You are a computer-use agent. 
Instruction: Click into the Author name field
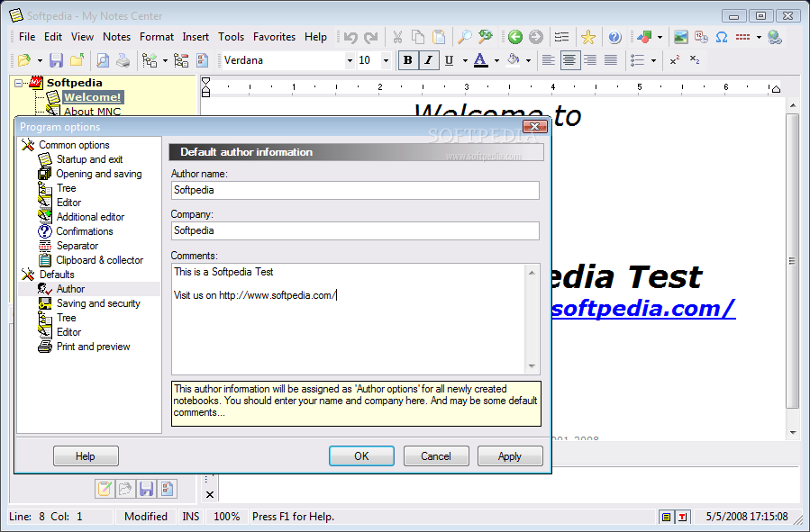coord(355,190)
